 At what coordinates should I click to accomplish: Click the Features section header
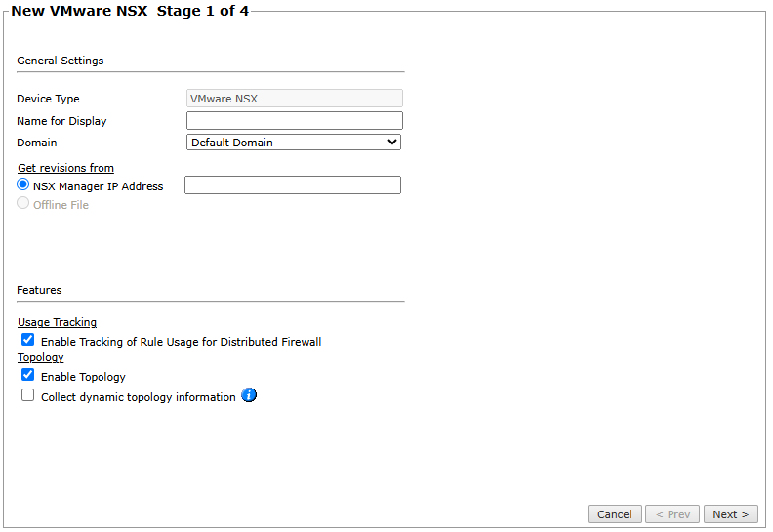39,290
